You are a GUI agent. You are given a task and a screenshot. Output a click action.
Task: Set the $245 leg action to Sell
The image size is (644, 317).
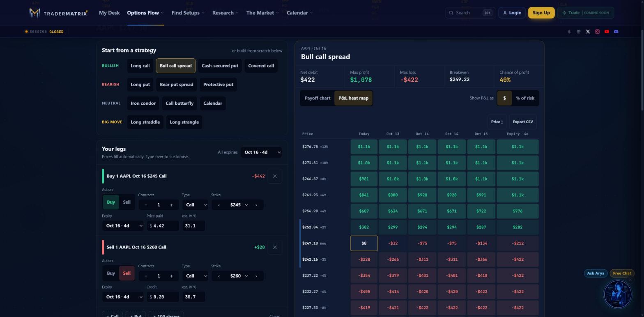126,202
